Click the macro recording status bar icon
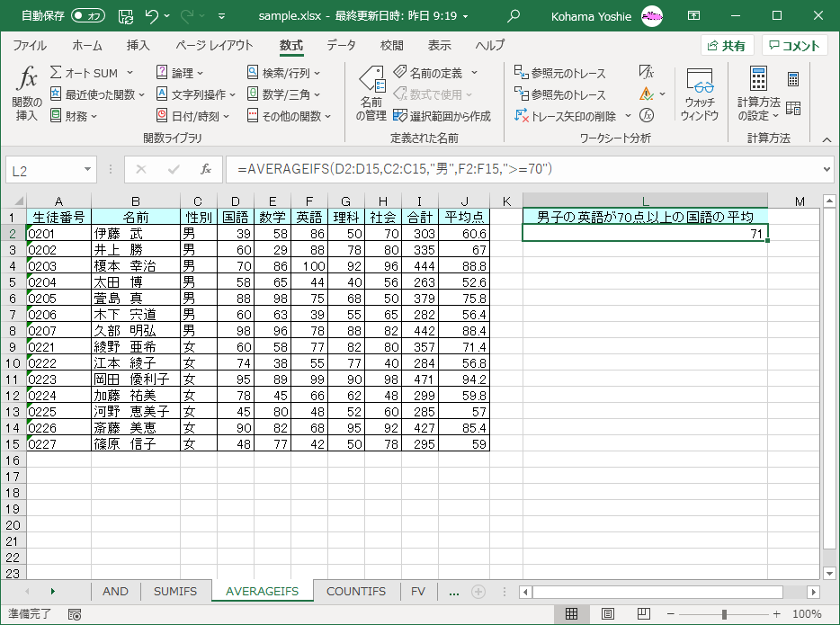840x625 pixels. [75, 614]
